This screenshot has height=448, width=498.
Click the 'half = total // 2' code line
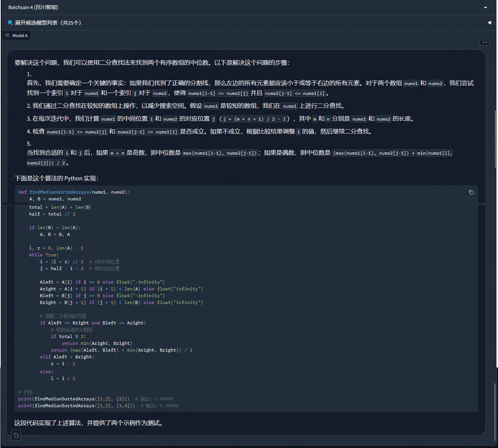tap(52, 214)
